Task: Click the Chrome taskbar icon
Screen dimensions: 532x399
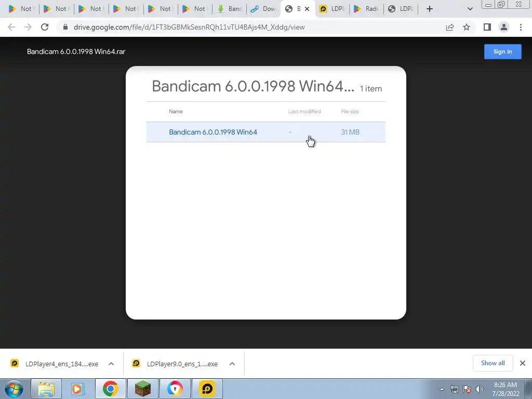Action: pos(110,389)
